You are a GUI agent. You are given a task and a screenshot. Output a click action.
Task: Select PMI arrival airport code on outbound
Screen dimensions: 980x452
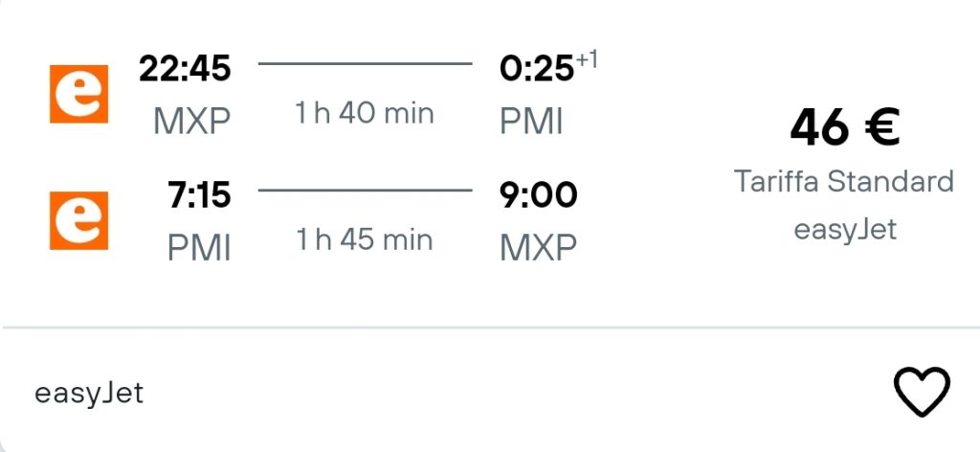tap(531, 122)
